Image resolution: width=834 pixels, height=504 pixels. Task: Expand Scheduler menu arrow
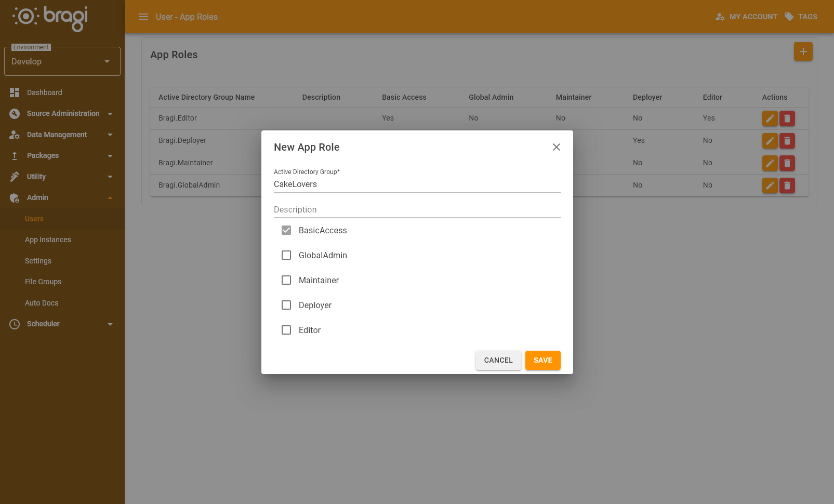[110, 324]
